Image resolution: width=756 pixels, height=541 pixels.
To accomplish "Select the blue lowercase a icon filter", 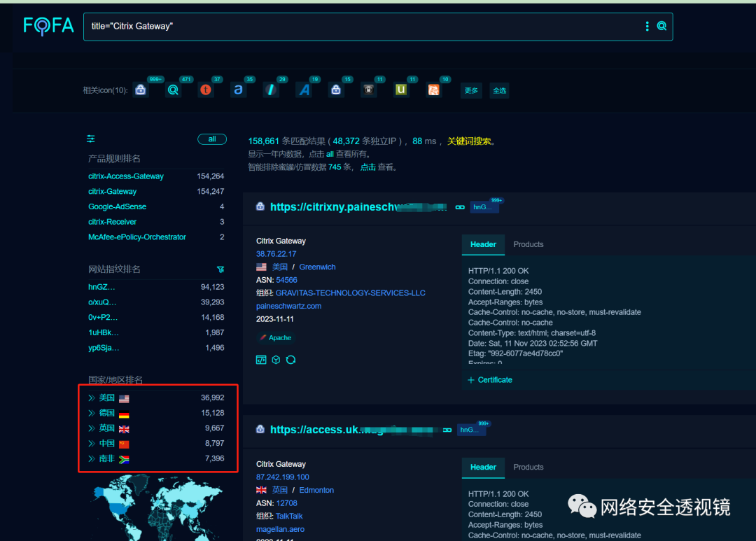I will (238, 90).
